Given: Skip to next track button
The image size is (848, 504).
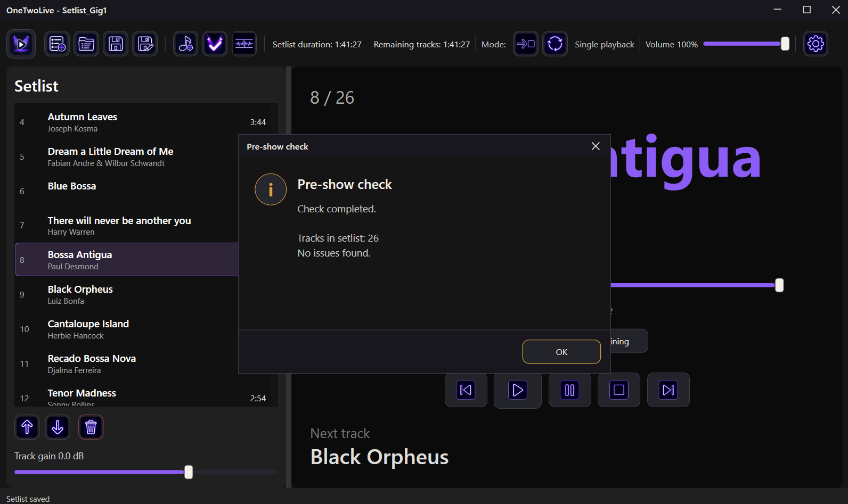Looking at the screenshot, I should click(668, 390).
